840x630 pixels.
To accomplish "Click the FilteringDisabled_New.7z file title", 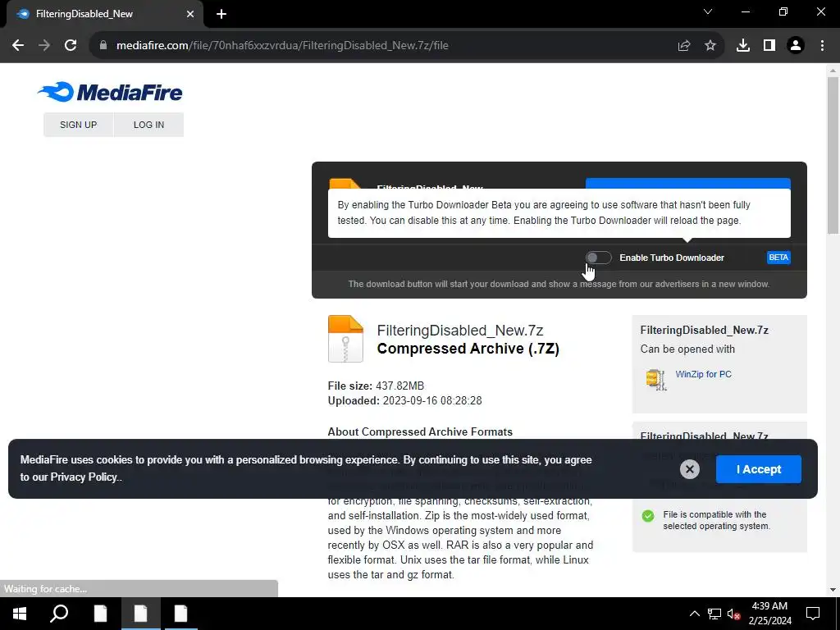I will tap(460, 331).
